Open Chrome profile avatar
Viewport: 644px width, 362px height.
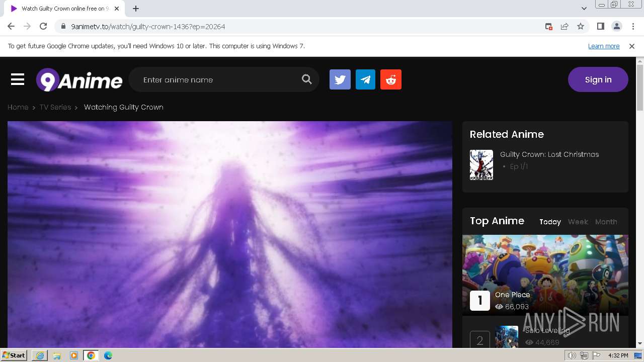tap(616, 26)
